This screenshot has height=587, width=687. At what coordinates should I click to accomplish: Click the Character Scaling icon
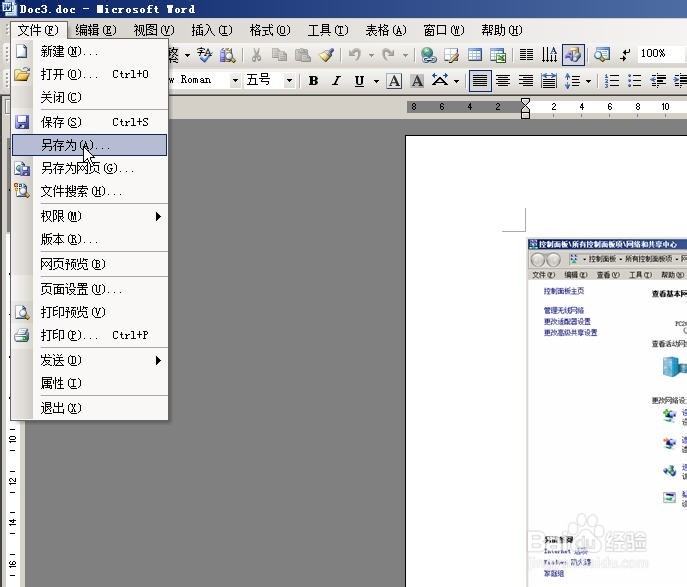[440, 81]
